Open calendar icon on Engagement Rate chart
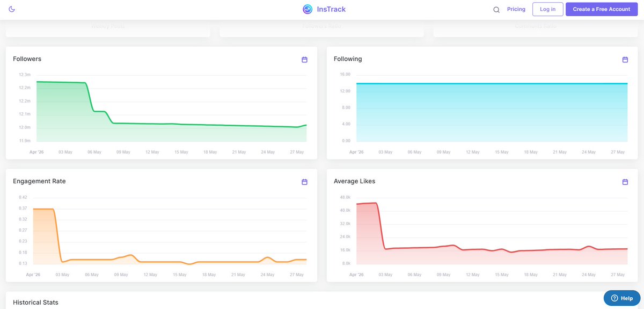Viewport: 644px width, 309px height. click(x=304, y=182)
